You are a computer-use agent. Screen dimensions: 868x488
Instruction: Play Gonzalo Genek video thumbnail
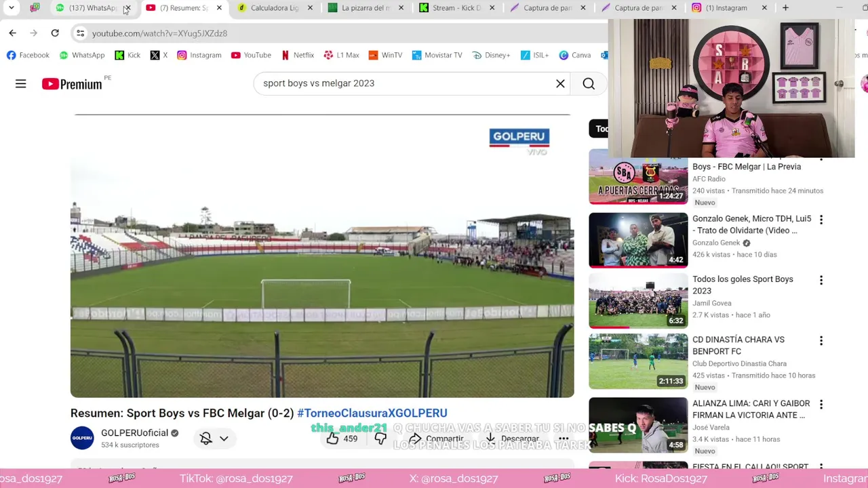(x=638, y=240)
